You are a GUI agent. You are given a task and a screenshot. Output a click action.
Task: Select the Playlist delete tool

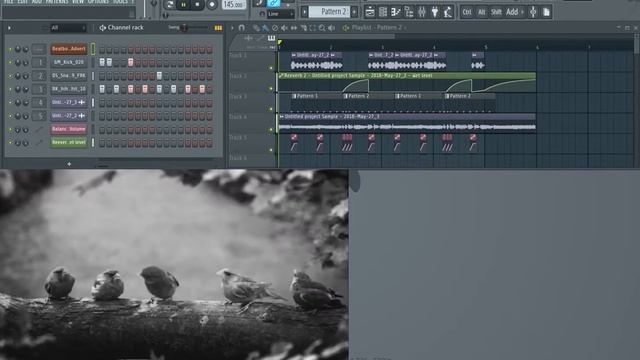coord(275,28)
